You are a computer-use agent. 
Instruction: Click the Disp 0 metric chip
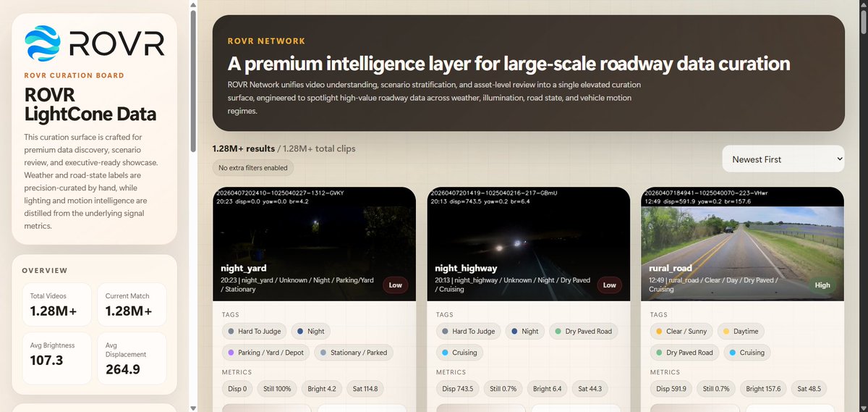click(x=237, y=389)
